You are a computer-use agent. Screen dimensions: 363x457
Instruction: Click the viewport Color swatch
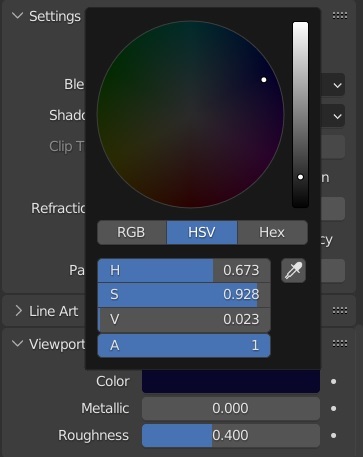click(x=231, y=381)
